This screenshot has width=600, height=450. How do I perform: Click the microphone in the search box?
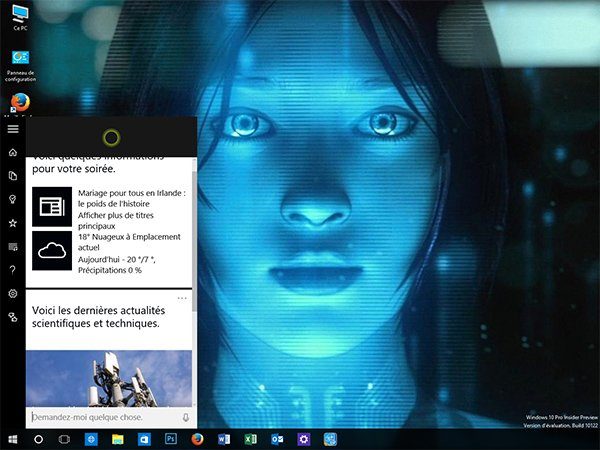[x=186, y=417]
